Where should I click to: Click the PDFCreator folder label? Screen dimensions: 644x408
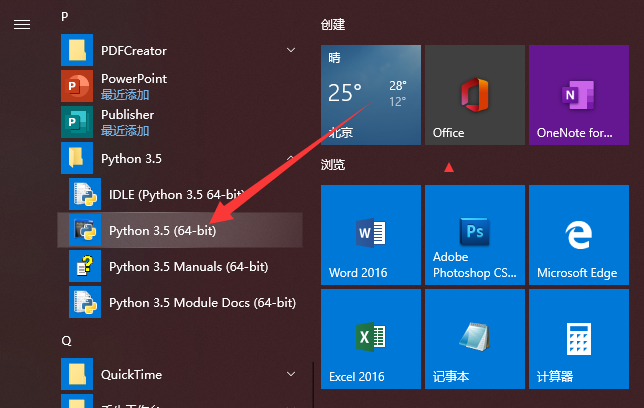[134, 51]
